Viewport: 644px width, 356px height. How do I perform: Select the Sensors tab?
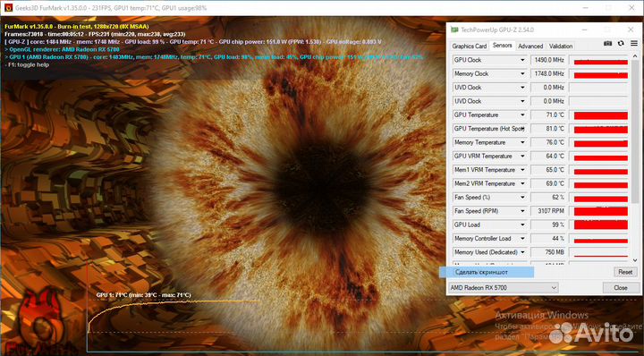point(502,45)
